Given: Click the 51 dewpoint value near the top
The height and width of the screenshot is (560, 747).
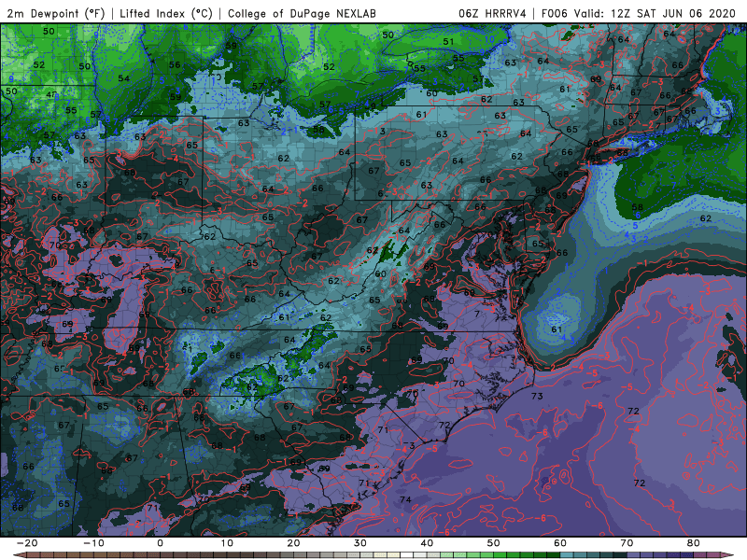Looking at the screenshot, I should pyautogui.click(x=448, y=41).
